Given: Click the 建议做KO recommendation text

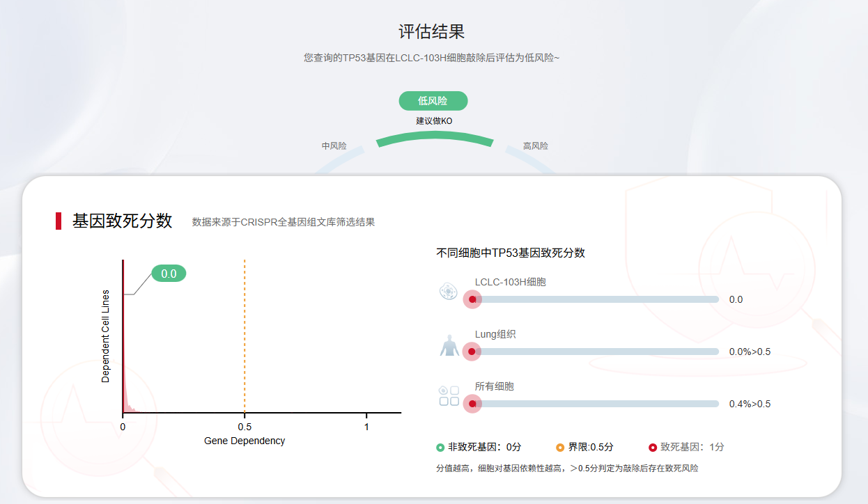Looking at the screenshot, I should coord(434,121).
